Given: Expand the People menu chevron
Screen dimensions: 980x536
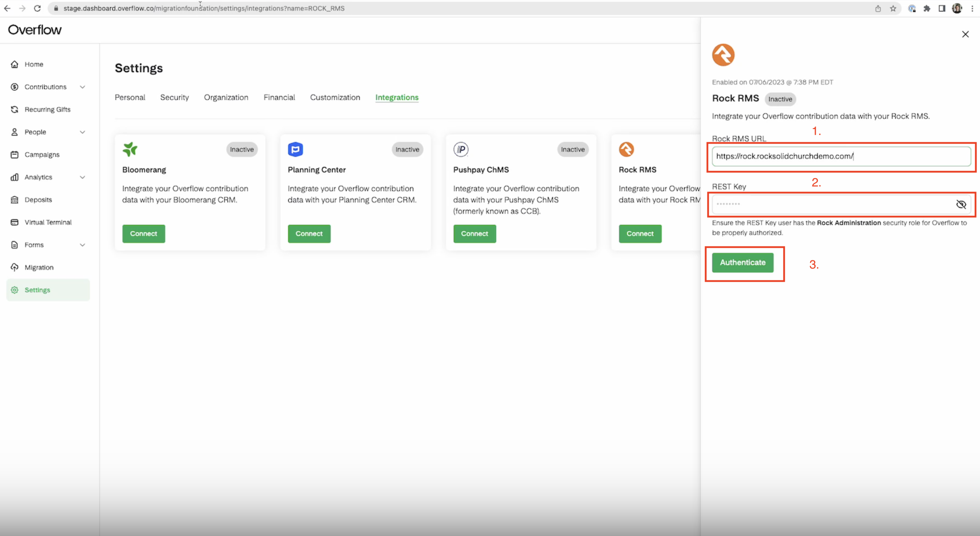Looking at the screenshot, I should point(83,132).
